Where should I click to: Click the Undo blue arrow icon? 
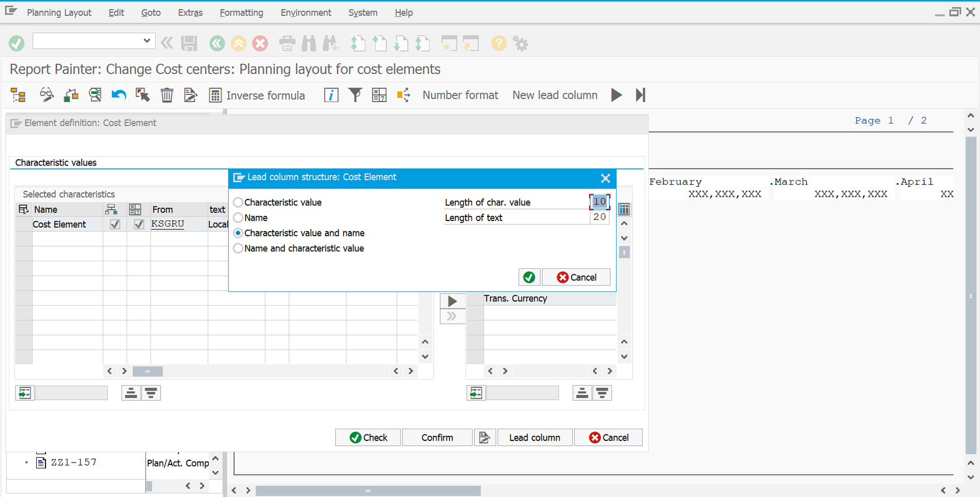(x=119, y=95)
